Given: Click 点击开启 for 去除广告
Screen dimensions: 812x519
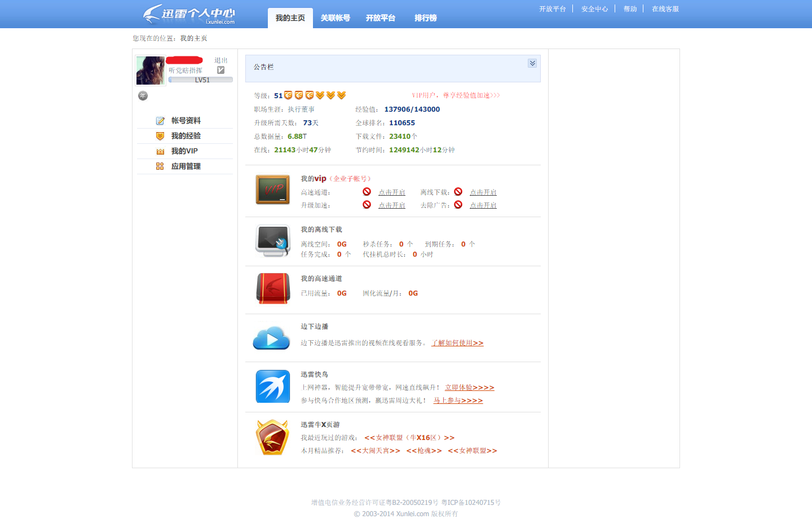Looking at the screenshot, I should pos(483,205).
